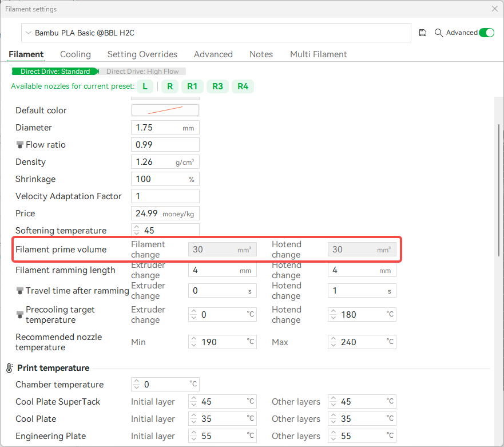Click the R4 nozzle badge
The height and width of the screenshot is (447, 504).
[243, 86]
